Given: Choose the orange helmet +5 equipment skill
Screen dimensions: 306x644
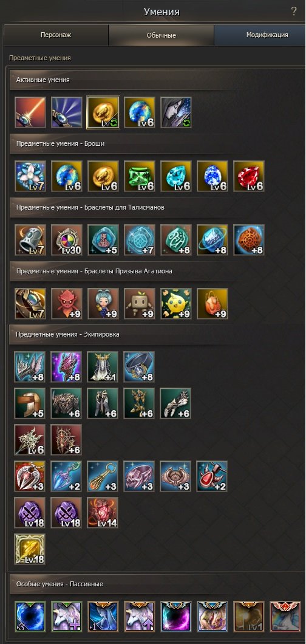Looking at the screenshot, I should (x=30, y=404).
